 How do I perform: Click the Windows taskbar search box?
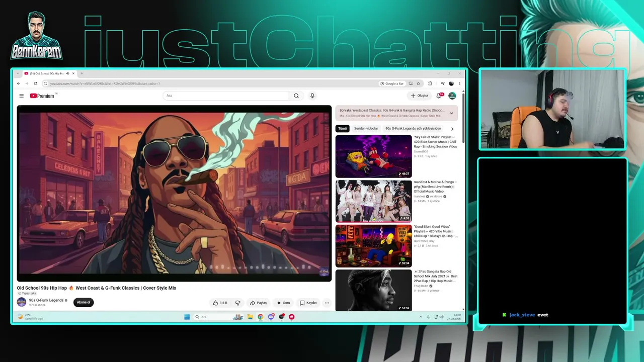click(x=218, y=317)
